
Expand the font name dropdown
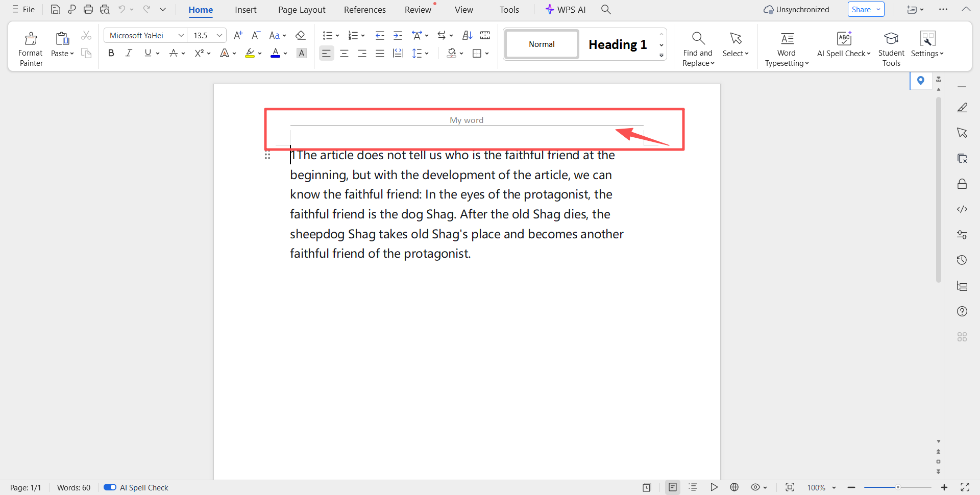181,35
